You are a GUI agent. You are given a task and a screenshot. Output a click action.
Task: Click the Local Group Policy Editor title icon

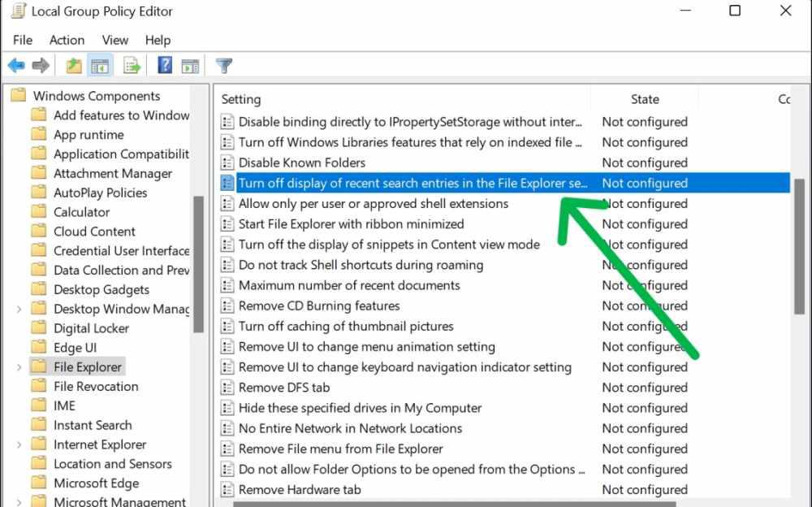click(x=18, y=11)
